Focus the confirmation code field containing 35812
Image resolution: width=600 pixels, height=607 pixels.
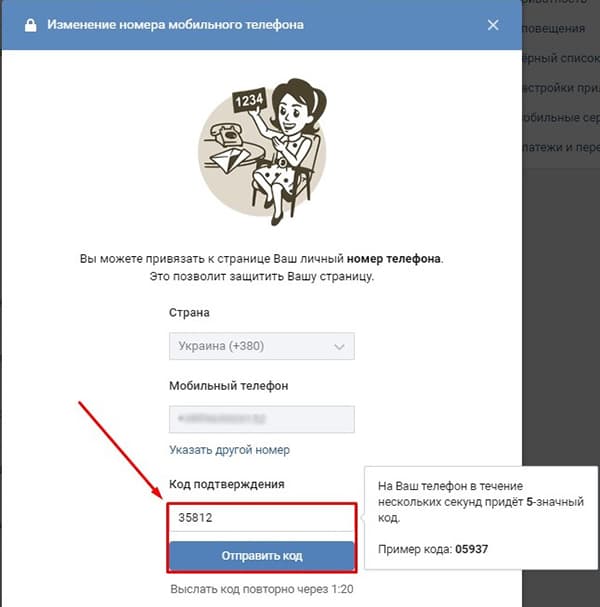point(262,518)
